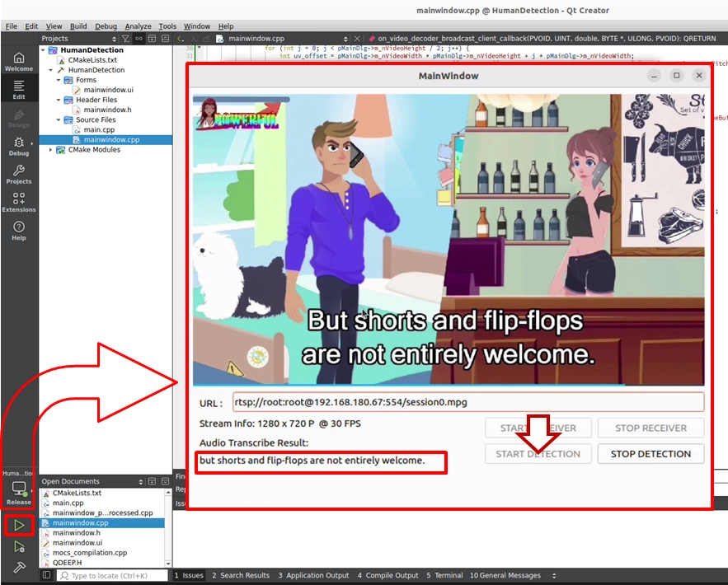Open the Welcome mode
The width and height of the screenshot is (728, 585).
click(x=19, y=62)
